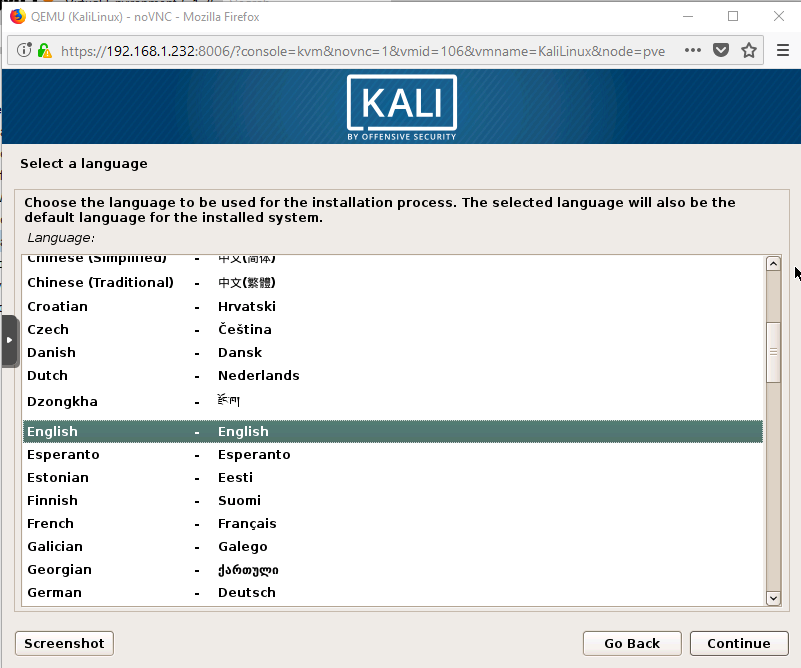The height and width of the screenshot is (668, 801).
Task: Pick Finnish in the language list
Action: click(393, 500)
